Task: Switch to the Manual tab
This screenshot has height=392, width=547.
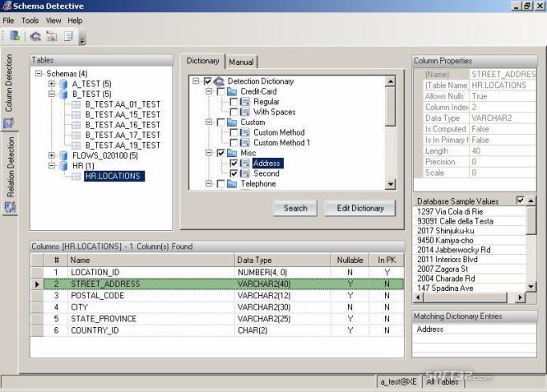Action: click(x=241, y=62)
